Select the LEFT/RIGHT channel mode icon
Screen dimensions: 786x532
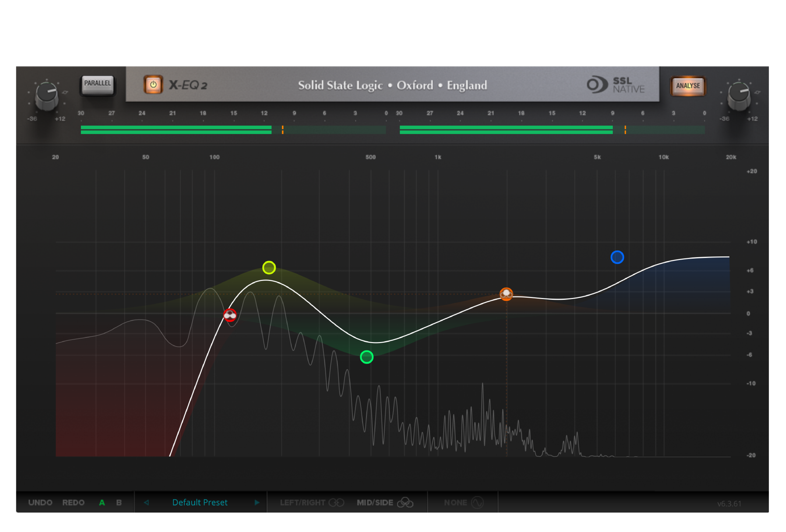(336, 503)
